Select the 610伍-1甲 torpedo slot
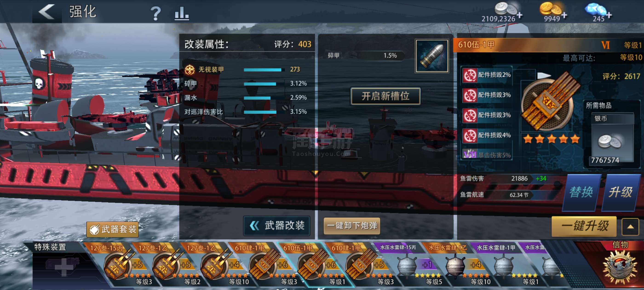This screenshot has height=290, width=644. 315,265
